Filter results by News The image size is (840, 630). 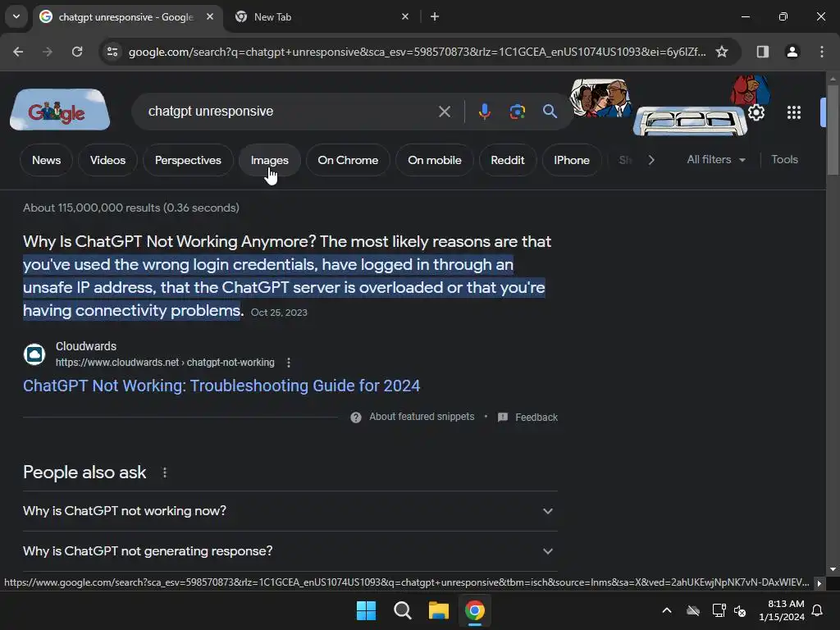(x=46, y=160)
